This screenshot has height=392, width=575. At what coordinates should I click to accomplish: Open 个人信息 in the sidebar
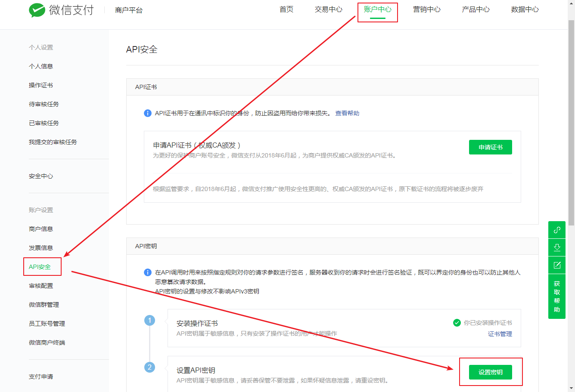pyautogui.click(x=41, y=66)
